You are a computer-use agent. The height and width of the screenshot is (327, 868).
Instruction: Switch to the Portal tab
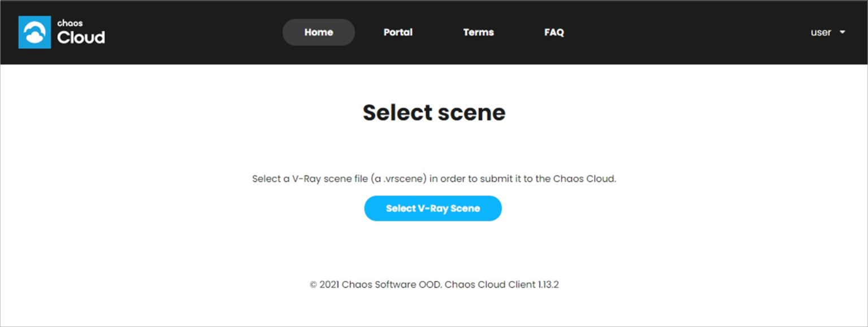click(398, 32)
